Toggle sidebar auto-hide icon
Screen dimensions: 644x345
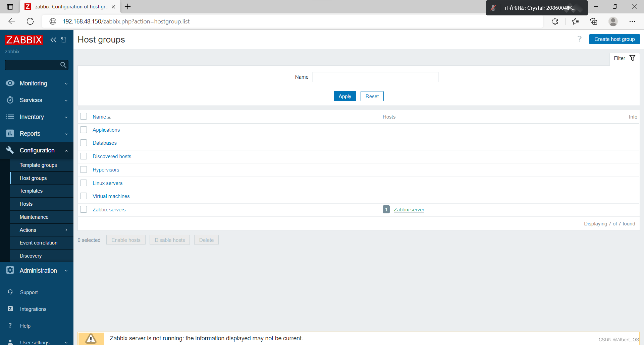pos(63,40)
